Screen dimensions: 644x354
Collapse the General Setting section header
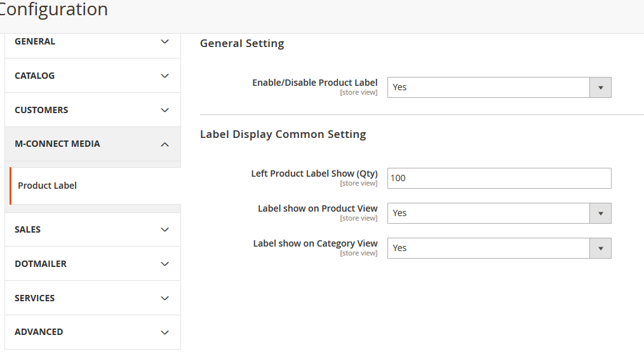click(x=242, y=43)
